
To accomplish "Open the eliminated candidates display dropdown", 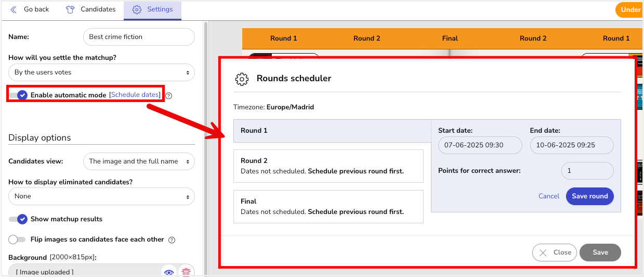I will click(x=101, y=196).
